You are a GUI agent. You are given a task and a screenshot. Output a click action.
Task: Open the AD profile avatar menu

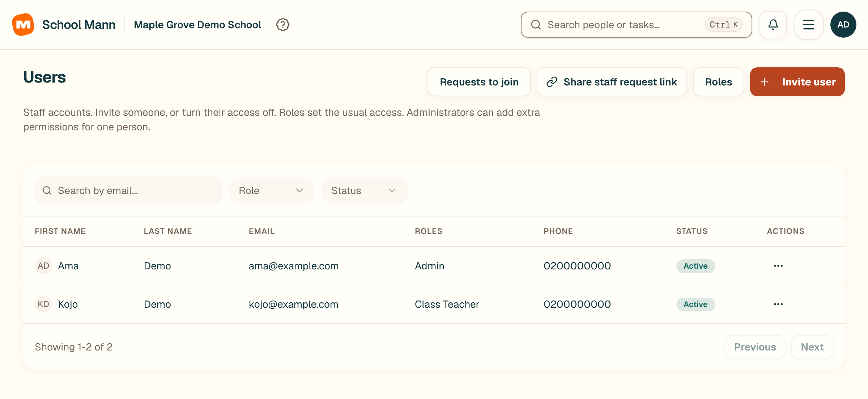843,25
